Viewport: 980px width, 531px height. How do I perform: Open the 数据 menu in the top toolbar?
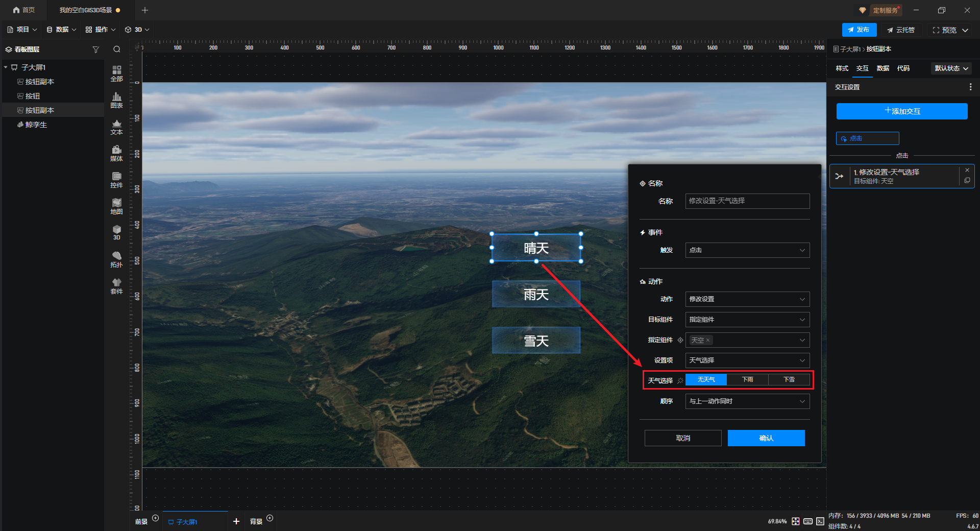coord(62,30)
